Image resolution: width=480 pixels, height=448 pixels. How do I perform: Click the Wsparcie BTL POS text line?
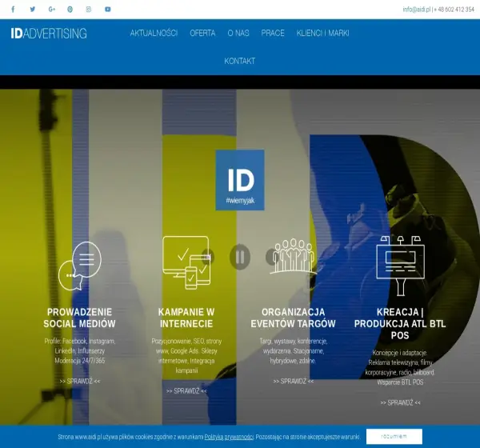click(x=400, y=382)
